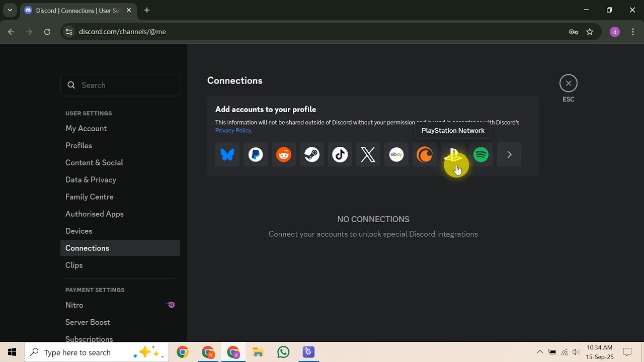Screen dimensions: 644x362
Task: Open Authorised Apps settings
Action: click(120, 214)
